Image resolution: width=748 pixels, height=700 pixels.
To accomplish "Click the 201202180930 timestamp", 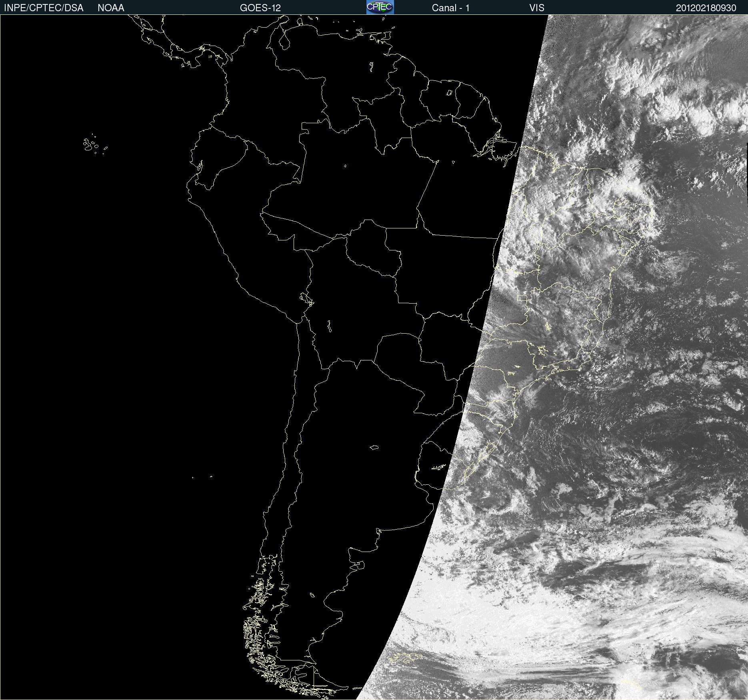I will (706, 8).
